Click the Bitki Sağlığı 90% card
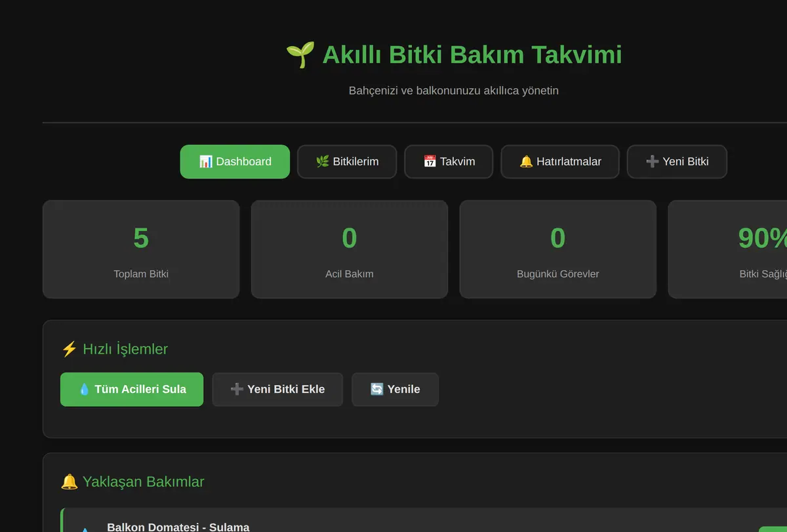Screen dimensions: 787x532 click(727, 249)
